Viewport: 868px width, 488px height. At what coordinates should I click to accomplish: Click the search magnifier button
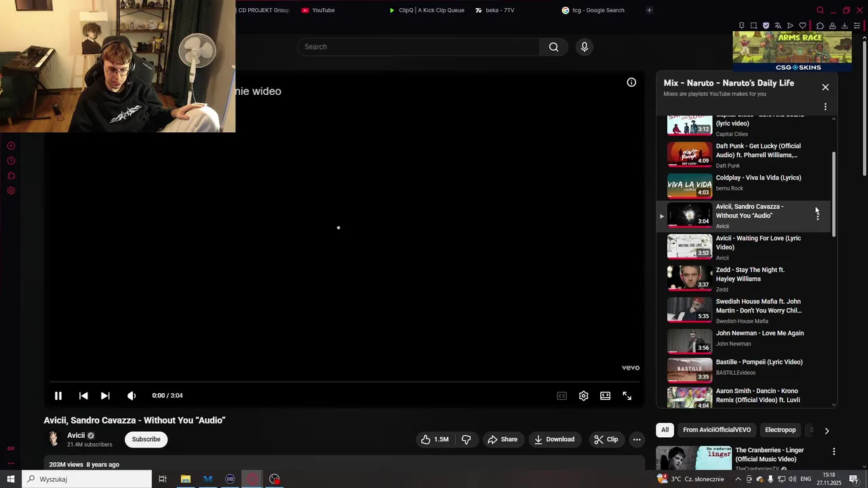tap(554, 47)
